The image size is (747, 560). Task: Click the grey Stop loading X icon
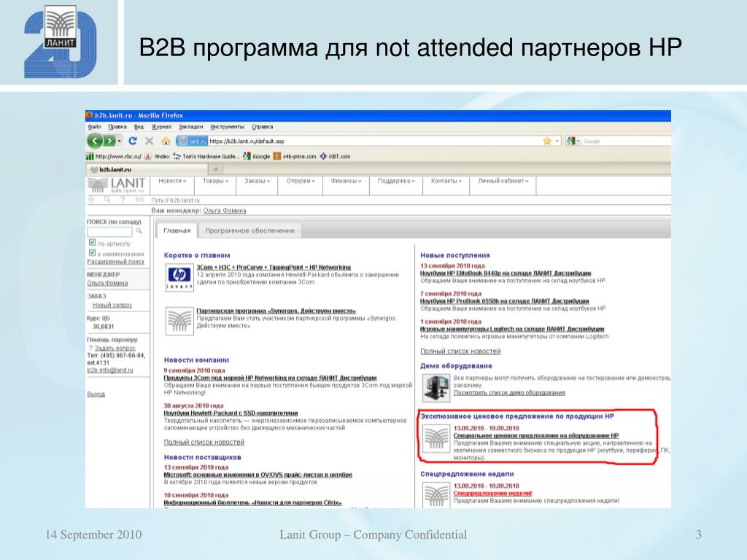pos(149,141)
